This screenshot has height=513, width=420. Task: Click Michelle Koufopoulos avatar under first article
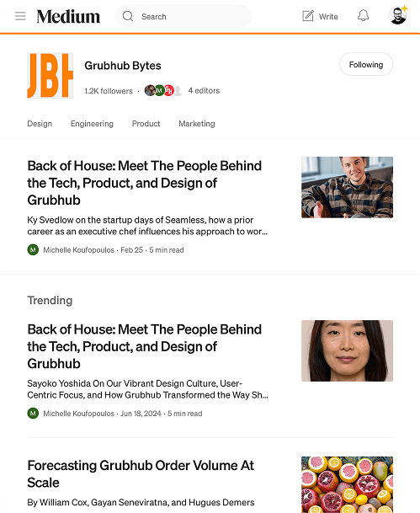tap(33, 250)
